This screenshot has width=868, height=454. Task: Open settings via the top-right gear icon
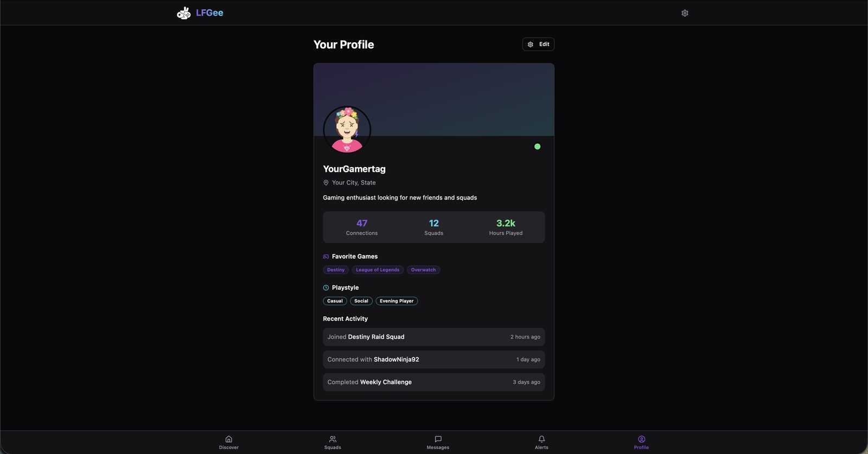tap(685, 13)
